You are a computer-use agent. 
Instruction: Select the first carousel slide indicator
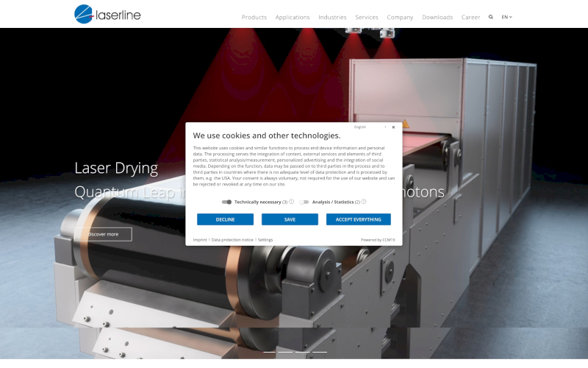(269, 352)
